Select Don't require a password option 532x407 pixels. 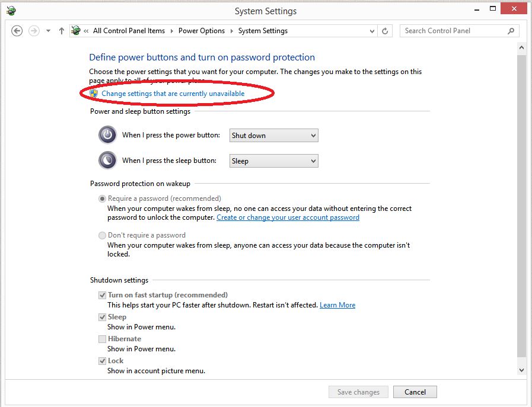(102, 235)
